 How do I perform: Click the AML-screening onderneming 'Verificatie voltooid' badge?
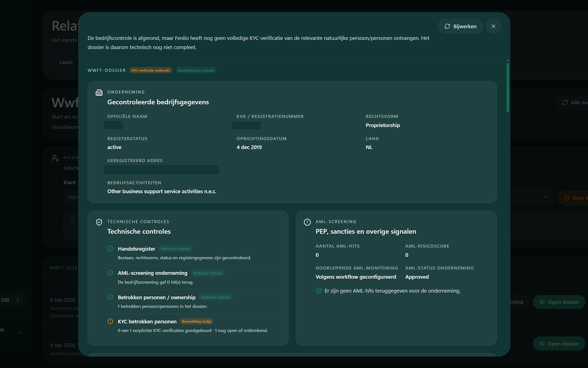click(x=208, y=273)
